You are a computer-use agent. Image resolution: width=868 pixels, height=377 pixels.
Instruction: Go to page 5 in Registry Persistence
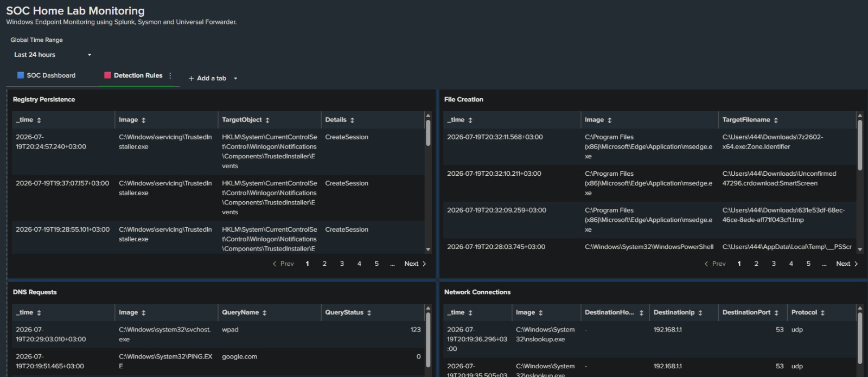click(376, 264)
